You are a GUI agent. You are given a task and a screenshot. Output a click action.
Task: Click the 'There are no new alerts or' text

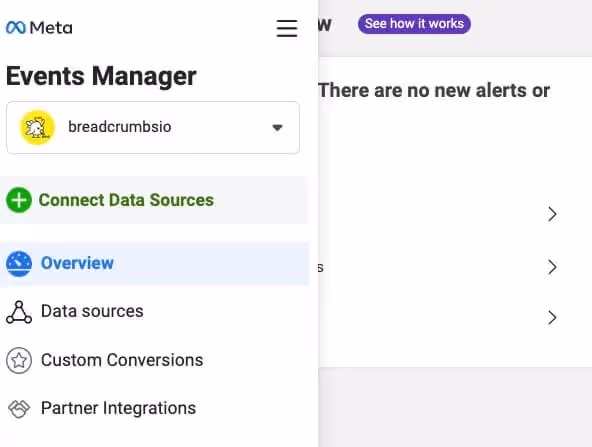coord(434,91)
